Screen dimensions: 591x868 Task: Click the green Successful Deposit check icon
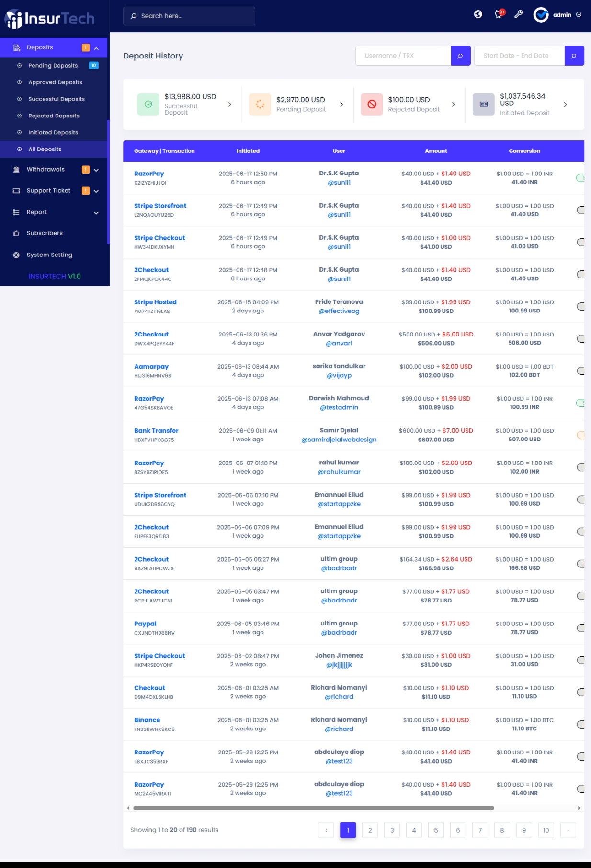click(x=148, y=104)
